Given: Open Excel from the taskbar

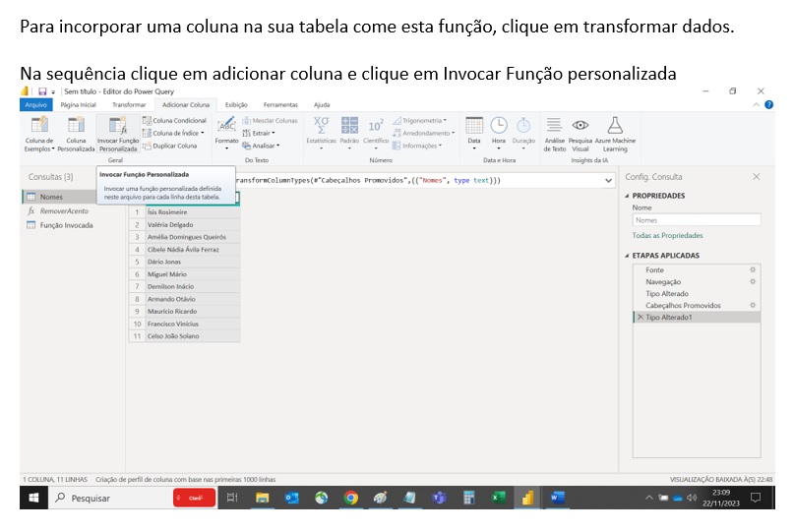Looking at the screenshot, I should tap(498, 499).
